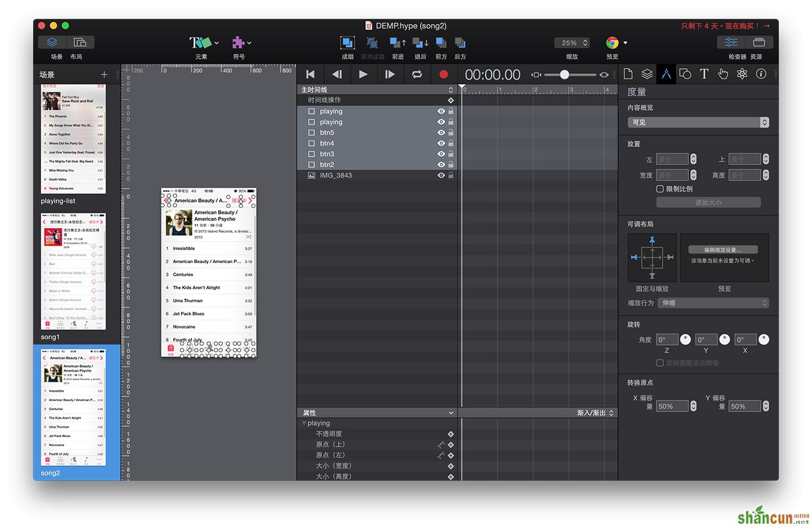Click the Elements (元素) insert icon
The height and width of the screenshot is (528, 812).
[201, 43]
